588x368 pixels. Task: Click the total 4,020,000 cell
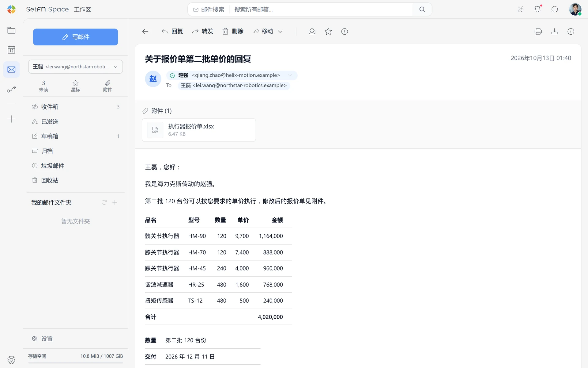click(x=270, y=317)
